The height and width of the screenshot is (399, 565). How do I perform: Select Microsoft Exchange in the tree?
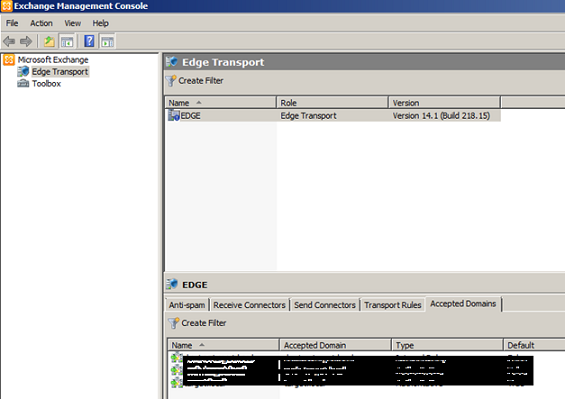click(53, 60)
